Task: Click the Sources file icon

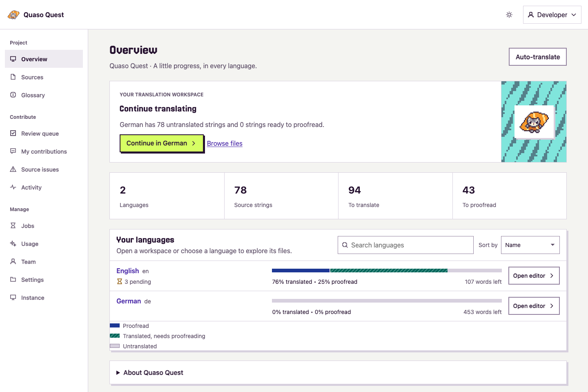Action: coord(13,77)
